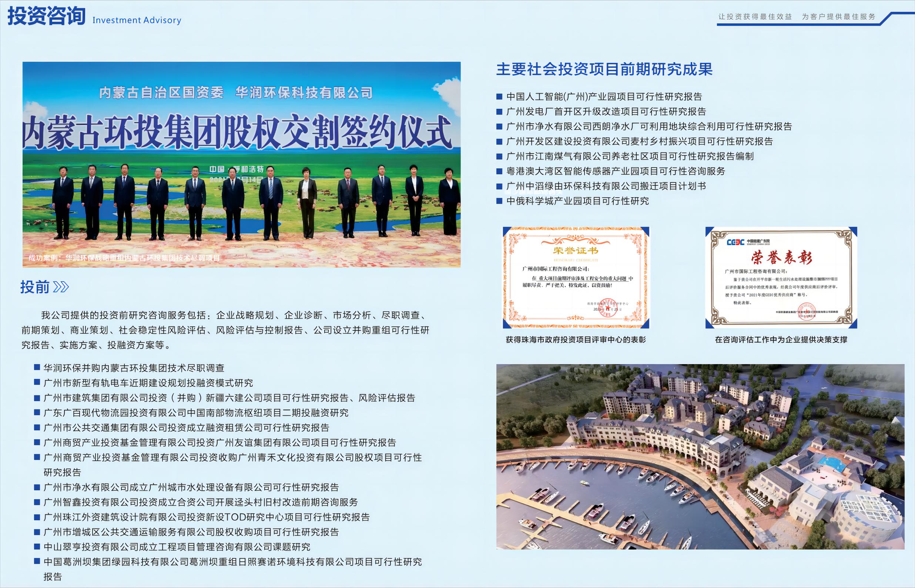Image resolution: width=915 pixels, height=588 pixels.
Task: Click the 主要社会投资项目前期研究成果 heading
Action: click(x=604, y=70)
